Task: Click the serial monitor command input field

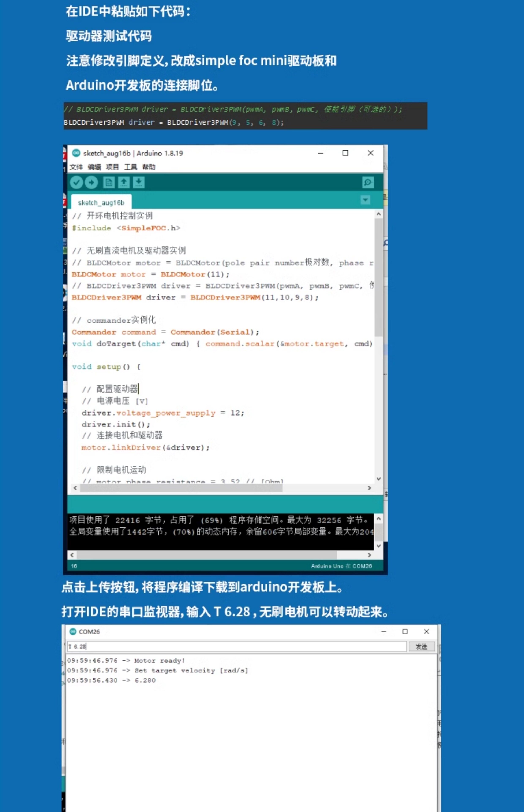Action: click(236, 646)
